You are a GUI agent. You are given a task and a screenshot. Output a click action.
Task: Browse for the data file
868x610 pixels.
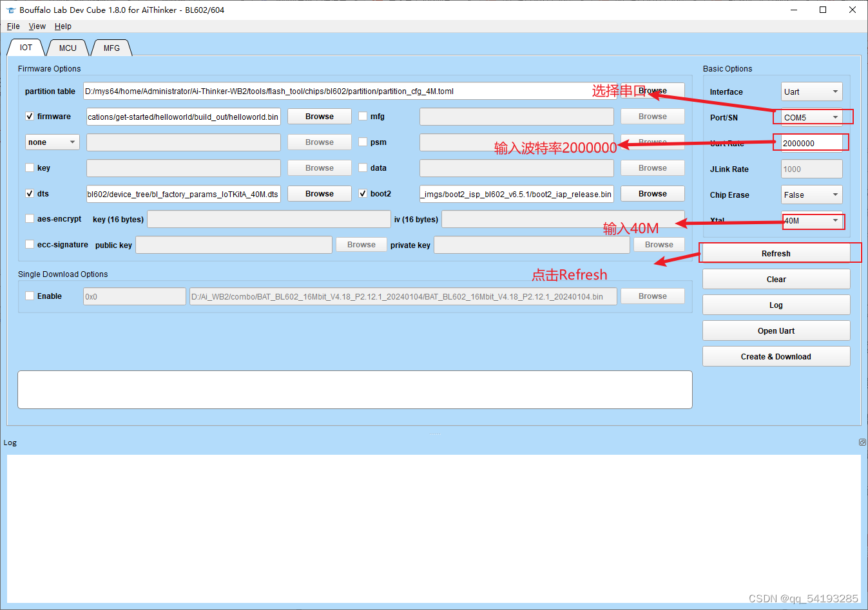point(653,168)
